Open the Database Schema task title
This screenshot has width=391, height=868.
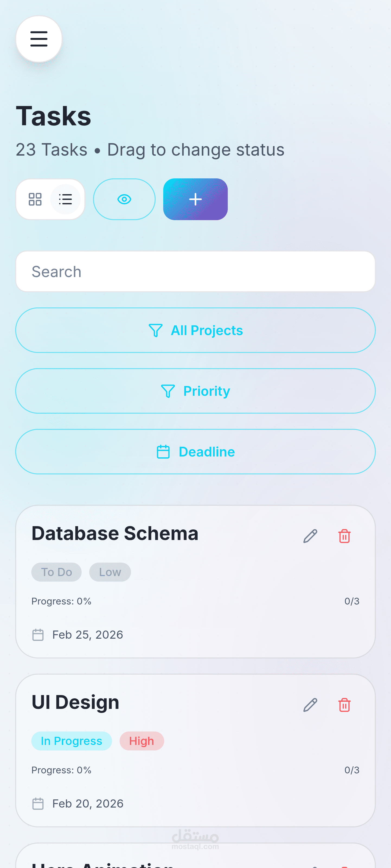point(115,533)
